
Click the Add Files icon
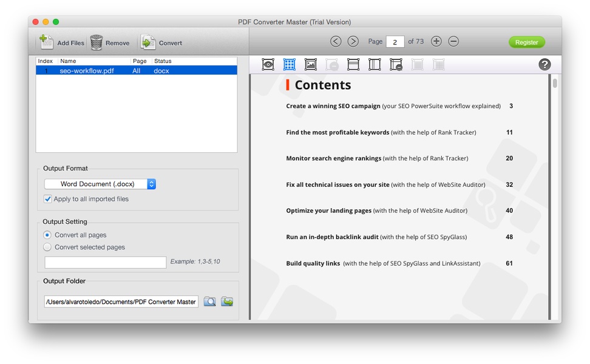coord(46,42)
